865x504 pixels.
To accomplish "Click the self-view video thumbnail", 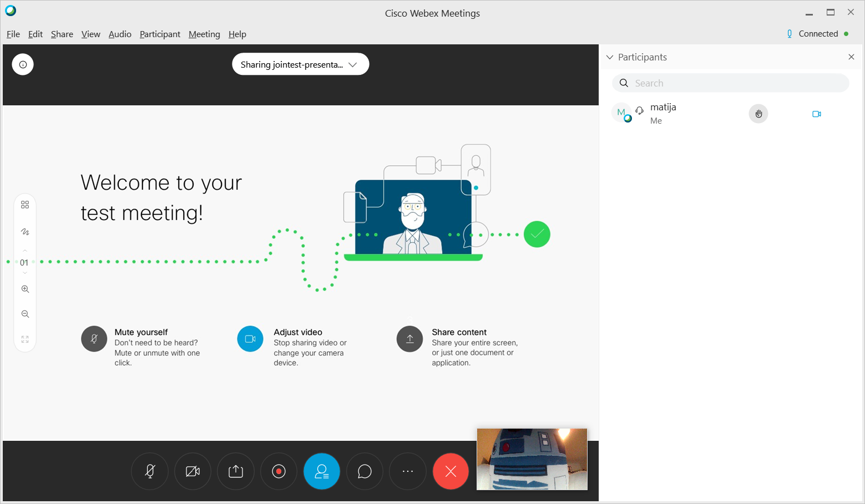I will pos(532,459).
